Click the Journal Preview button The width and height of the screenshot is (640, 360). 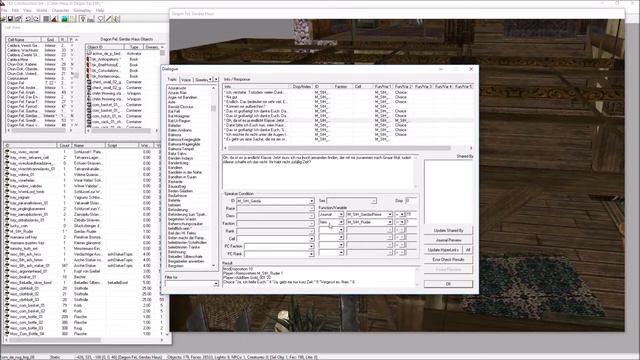[x=448, y=240]
